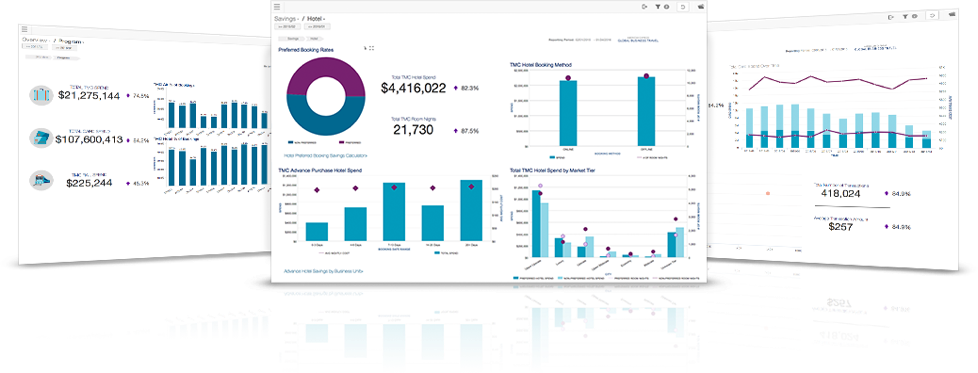
Task: Click the undo arrow button in Hotel toolbar
Action: point(684,7)
